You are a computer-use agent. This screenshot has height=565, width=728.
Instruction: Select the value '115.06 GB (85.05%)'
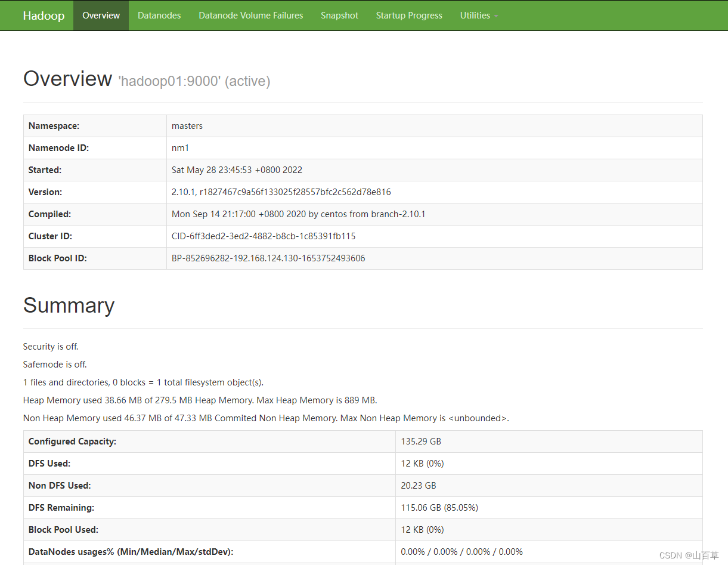[x=439, y=508]
